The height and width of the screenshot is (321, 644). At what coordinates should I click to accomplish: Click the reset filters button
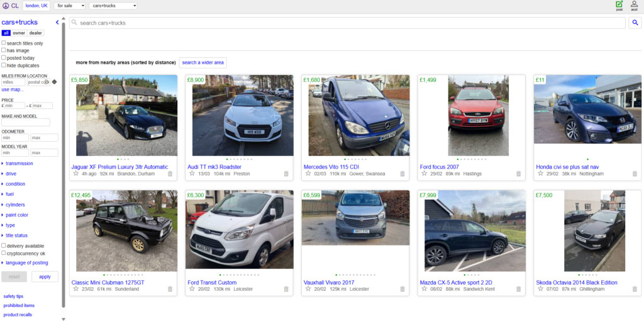pyautogui.click(x=14, y=276)
